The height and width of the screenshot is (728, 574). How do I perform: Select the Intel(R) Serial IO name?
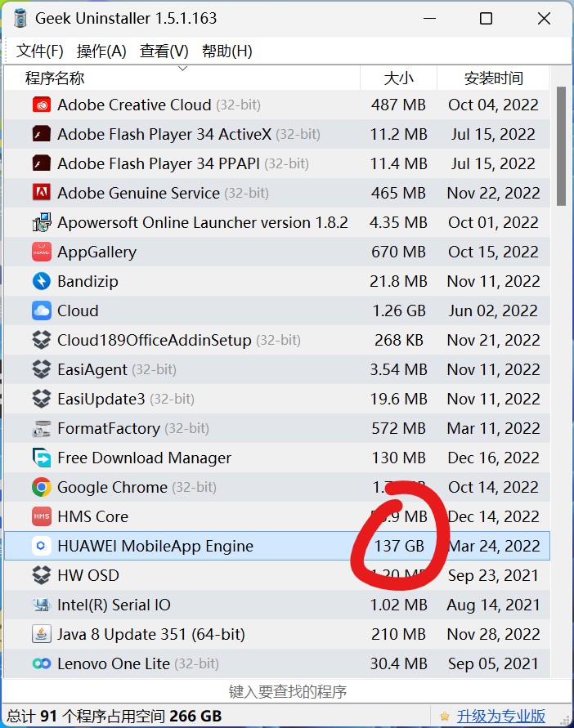(114, 605)
